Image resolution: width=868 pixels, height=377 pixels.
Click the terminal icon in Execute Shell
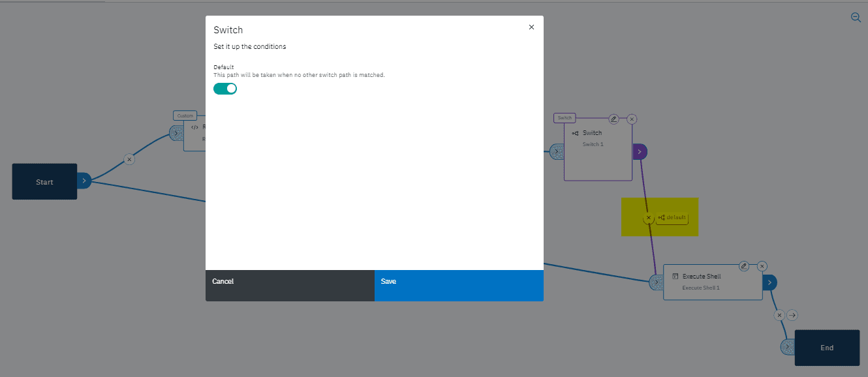[x=675, y=277]
